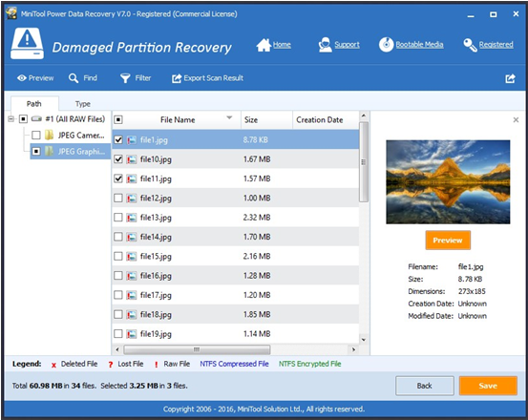
Task: Click the Back button
Action: click(x=424, y=386)
